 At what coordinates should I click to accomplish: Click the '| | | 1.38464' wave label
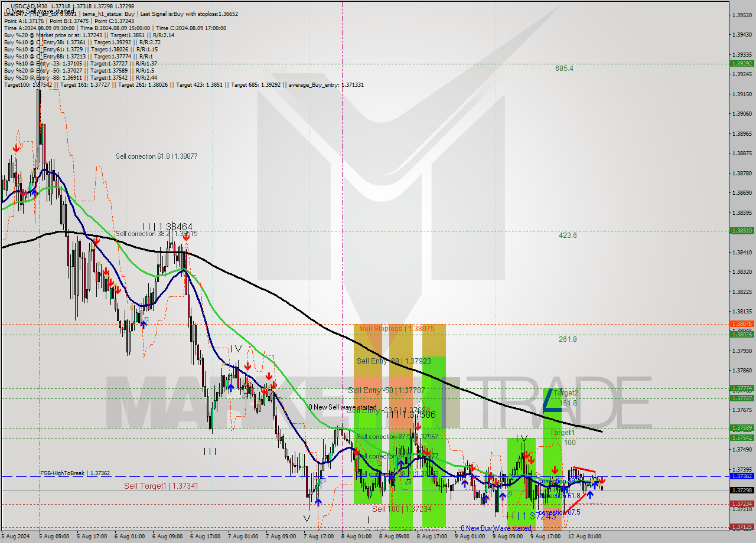167,226
